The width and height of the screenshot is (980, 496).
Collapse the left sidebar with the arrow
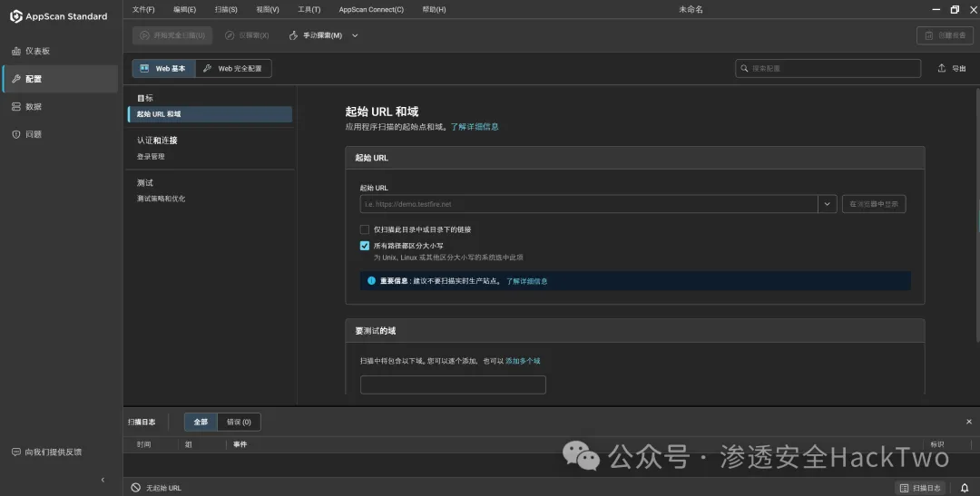pyautogui.click(x=103, y=480)
